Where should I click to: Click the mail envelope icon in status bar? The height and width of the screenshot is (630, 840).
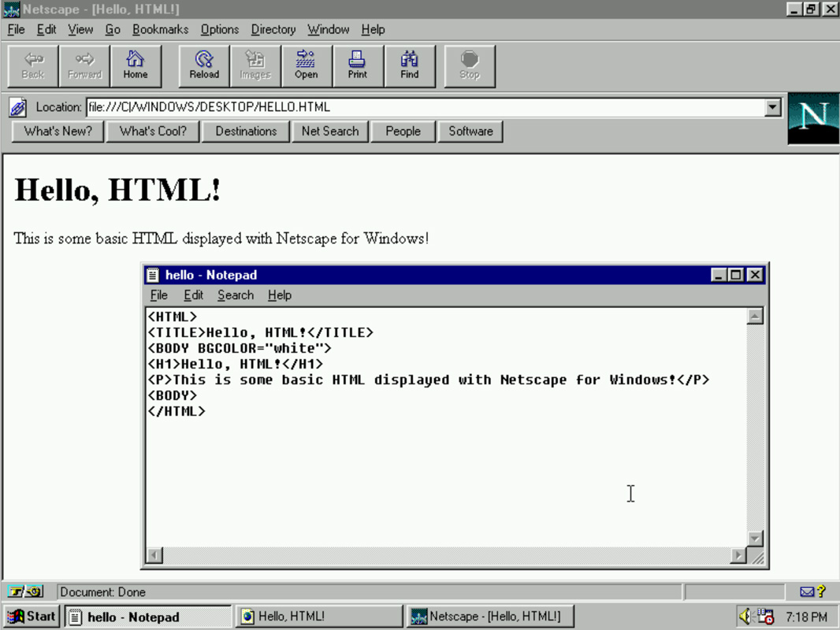[806, 591]
